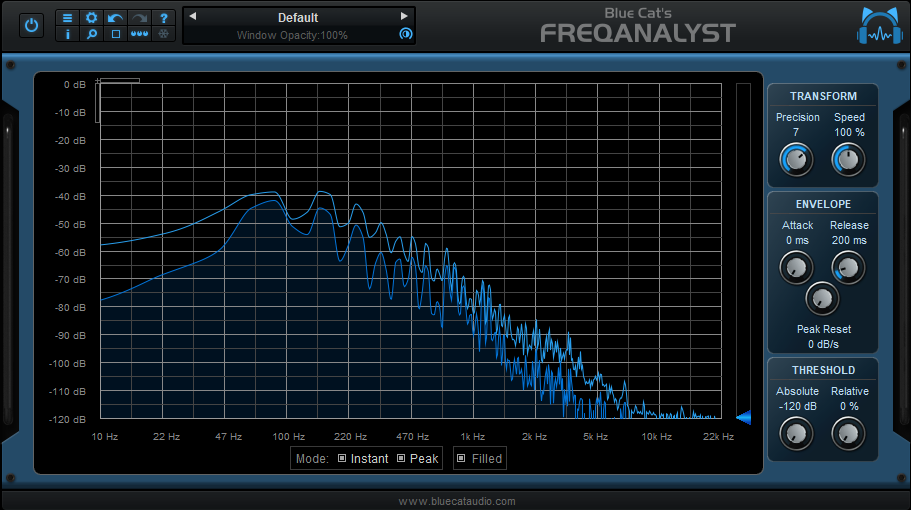Toggle the Peak mode checkbox
This screenshot has width=911, height=510.
401,458
